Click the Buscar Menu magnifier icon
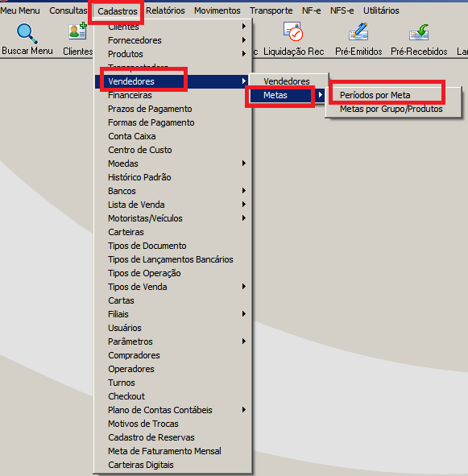Screen dimensions: 468x476 pyautogui.click(x=27, y=33)
